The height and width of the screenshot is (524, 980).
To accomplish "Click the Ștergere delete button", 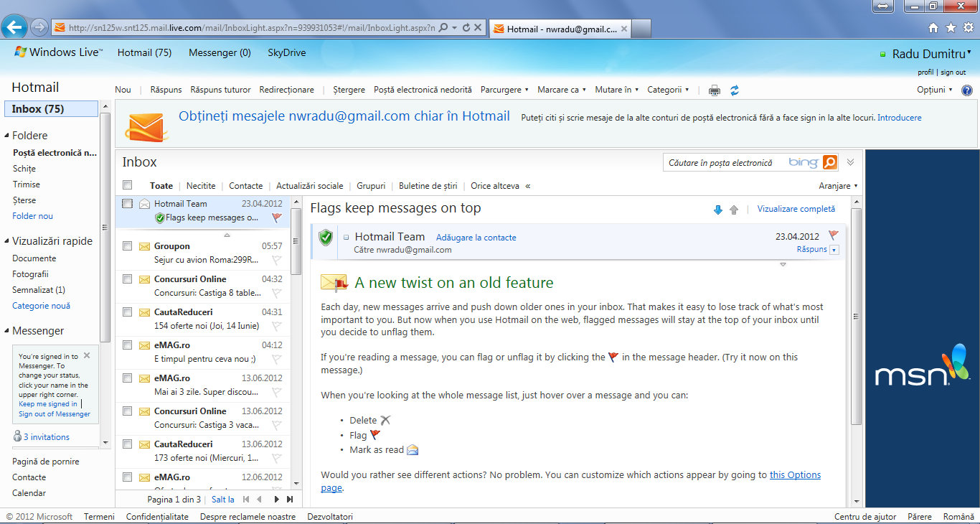I will [349, 90].
